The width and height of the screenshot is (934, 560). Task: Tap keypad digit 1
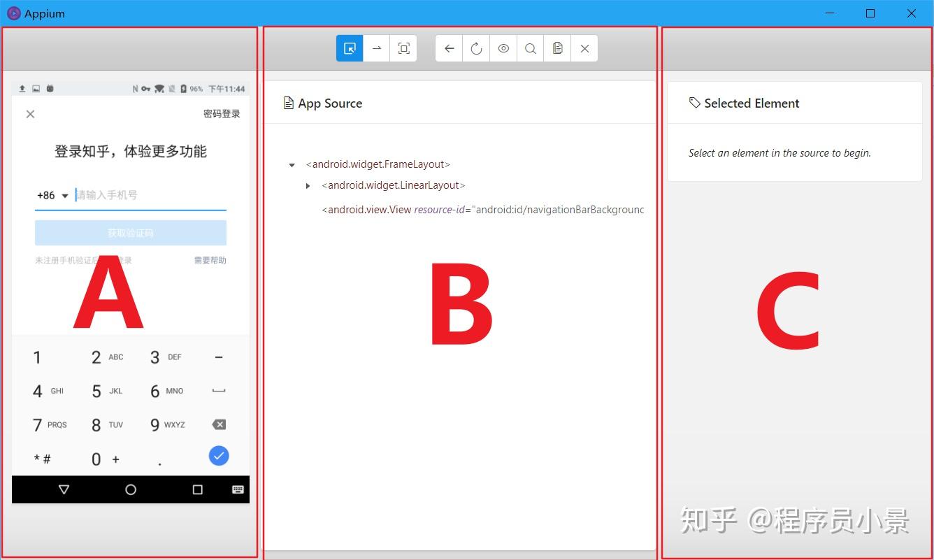37,357
